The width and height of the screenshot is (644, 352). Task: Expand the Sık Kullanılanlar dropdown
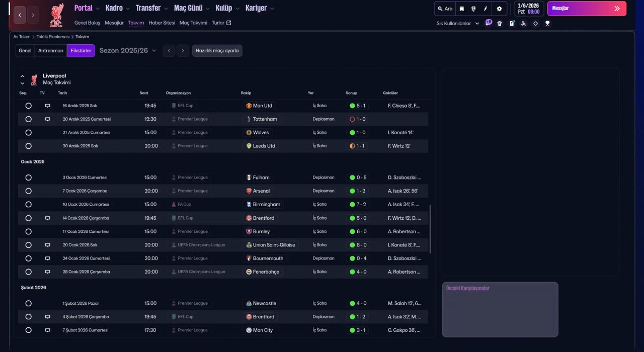(x=458, y=23)
